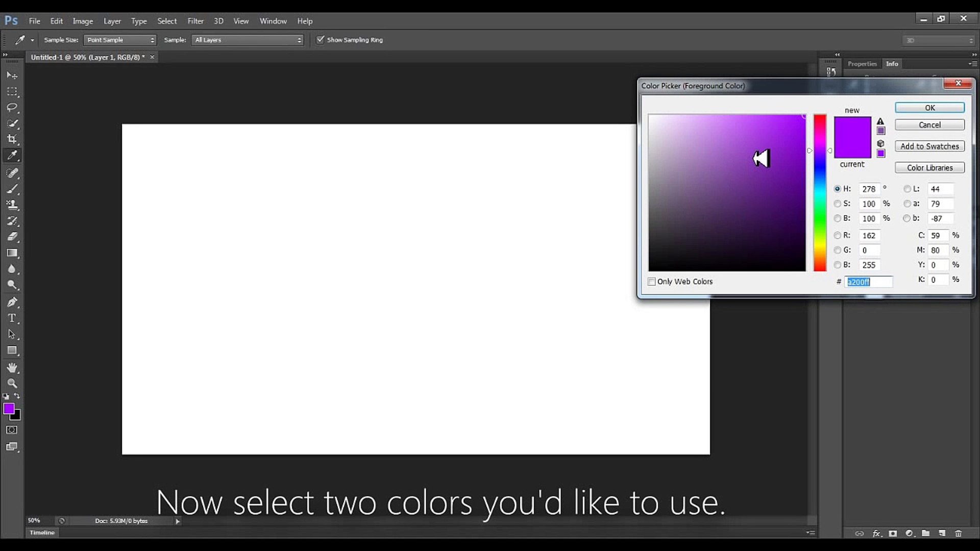
Task: Open the Sample All Layers dropdown
Action: pos(248,40)
